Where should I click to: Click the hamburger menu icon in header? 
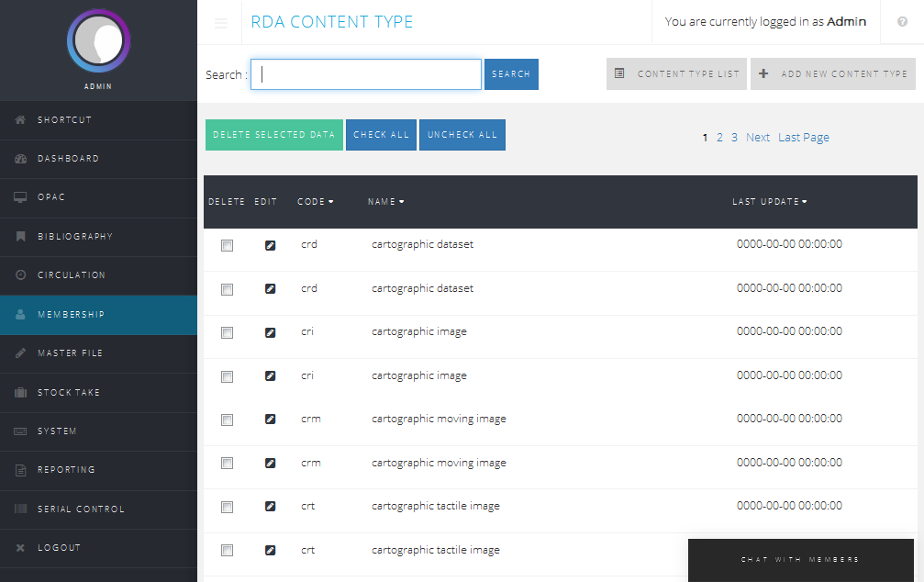[221, 23]
